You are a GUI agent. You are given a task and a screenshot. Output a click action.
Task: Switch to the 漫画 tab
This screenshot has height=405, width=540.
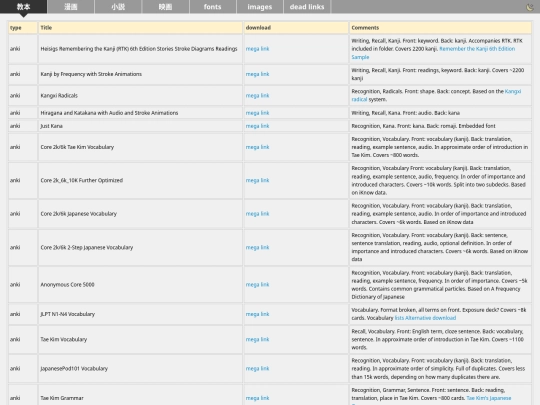coord(71,7)
